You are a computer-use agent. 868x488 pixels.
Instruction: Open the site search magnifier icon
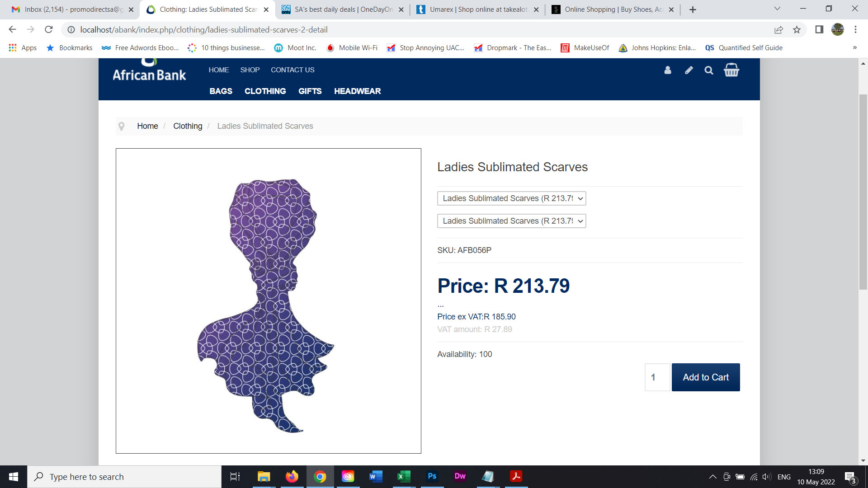[709, 70]
